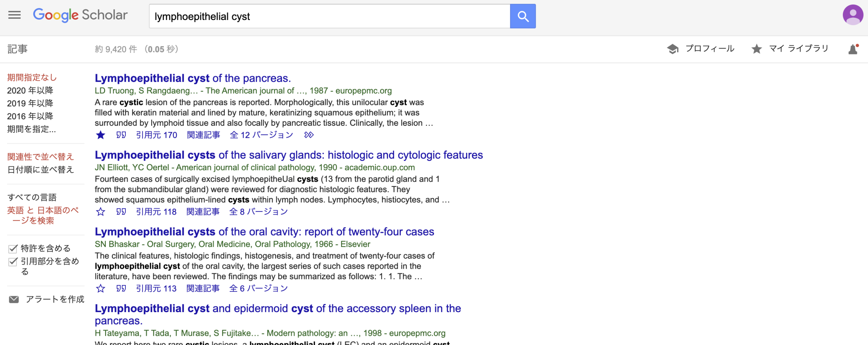The image size is (868, 345).
Task: Click the envelope create alert icon
Action: coord(14,299)
